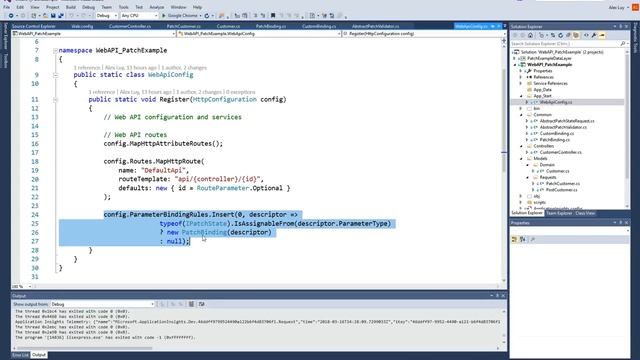This screenshot has height=360, width=640.
Task: Toggle the bookmark icon in the toolbar
Action: (x=273, y=16)
